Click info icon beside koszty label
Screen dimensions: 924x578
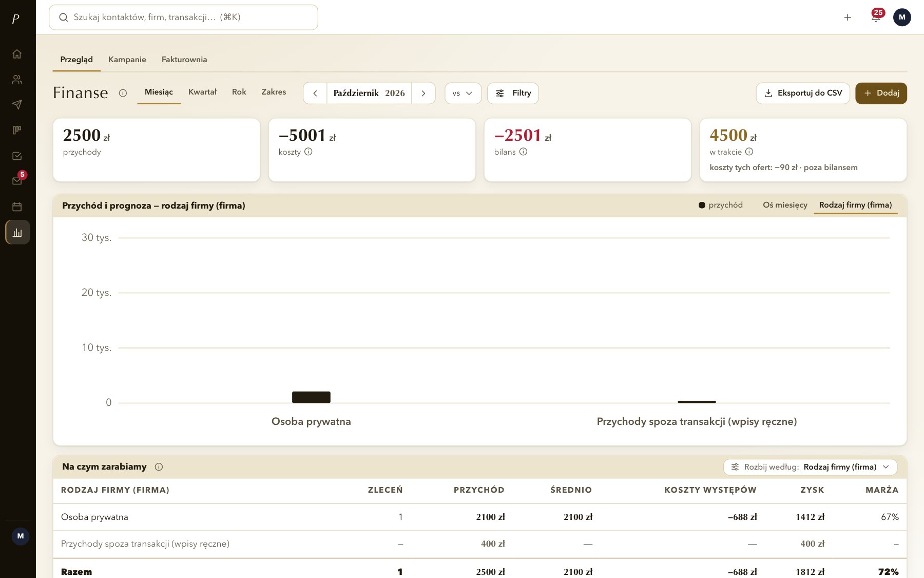pyautogui.click(x=308, y=152)
